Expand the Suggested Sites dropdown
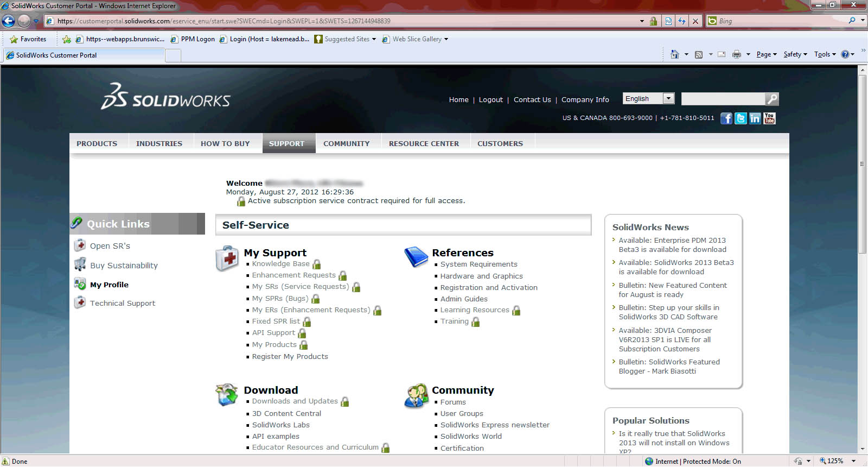This screenshot has height=467, width=868. tap(374, 39)
